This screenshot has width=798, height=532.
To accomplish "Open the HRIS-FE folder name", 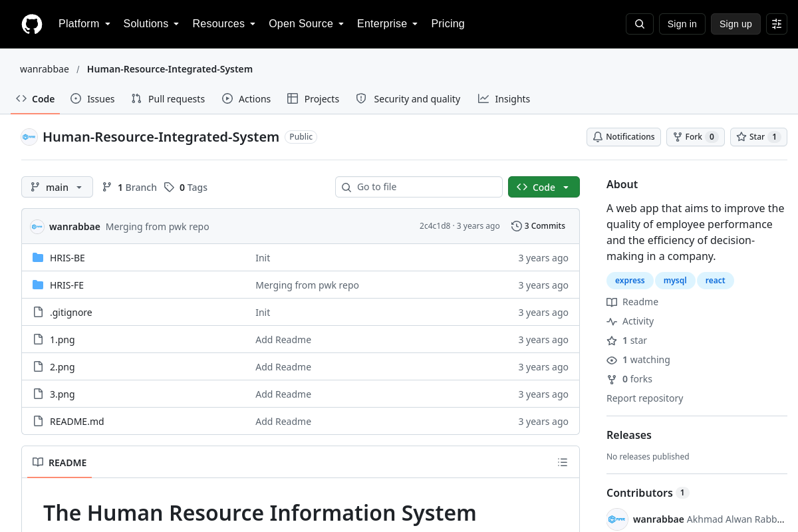I will [x=67, y=285].
